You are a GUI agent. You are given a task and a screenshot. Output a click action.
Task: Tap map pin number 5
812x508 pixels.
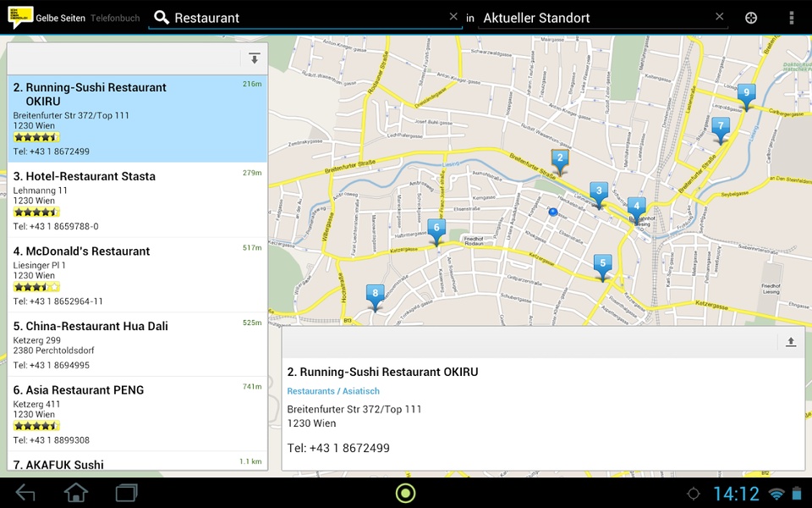[602, 267]
